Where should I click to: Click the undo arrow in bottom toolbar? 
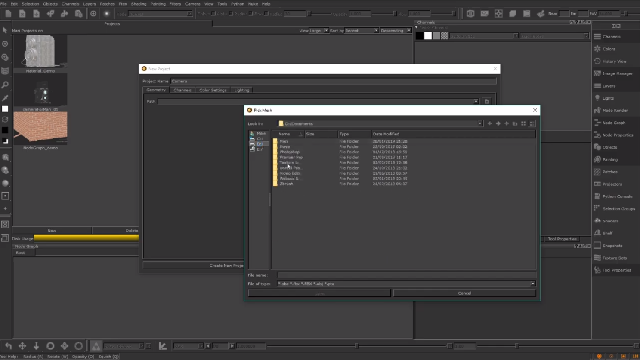[8, 346]
